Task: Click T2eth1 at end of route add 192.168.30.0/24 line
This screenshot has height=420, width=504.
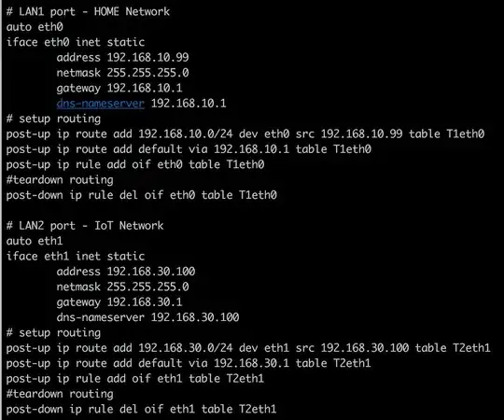Action: click(471, 348)
